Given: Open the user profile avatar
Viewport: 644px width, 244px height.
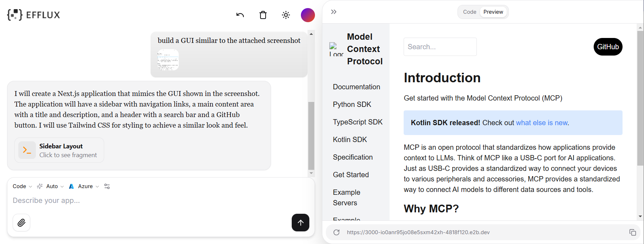Looking at the screenshot, I should [308, 15].
